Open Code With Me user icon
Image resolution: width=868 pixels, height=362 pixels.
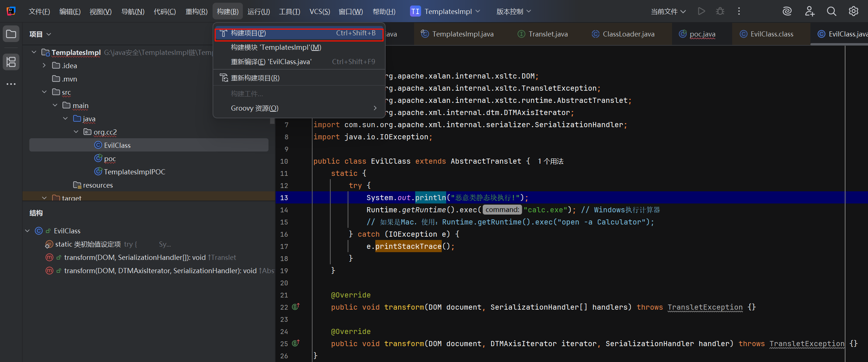point(809,11)
